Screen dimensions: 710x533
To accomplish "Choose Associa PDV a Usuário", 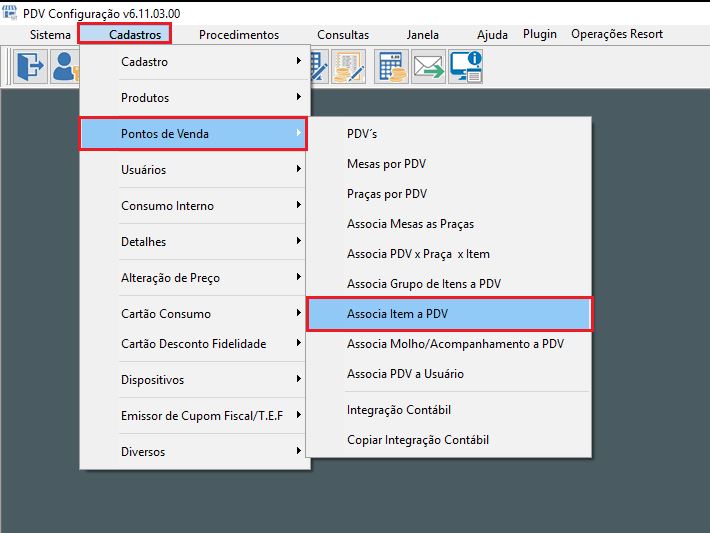I will [x=449, y=374].
